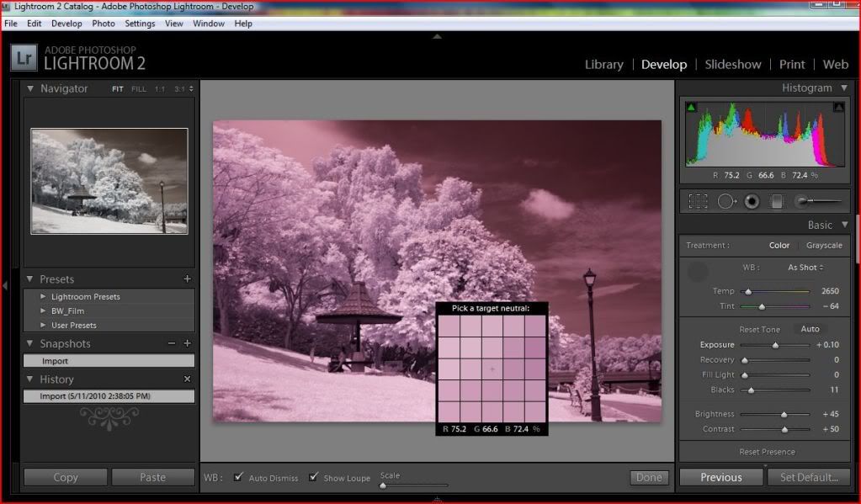
Task: Collapse the Snapshots panel
Action: 29,343
